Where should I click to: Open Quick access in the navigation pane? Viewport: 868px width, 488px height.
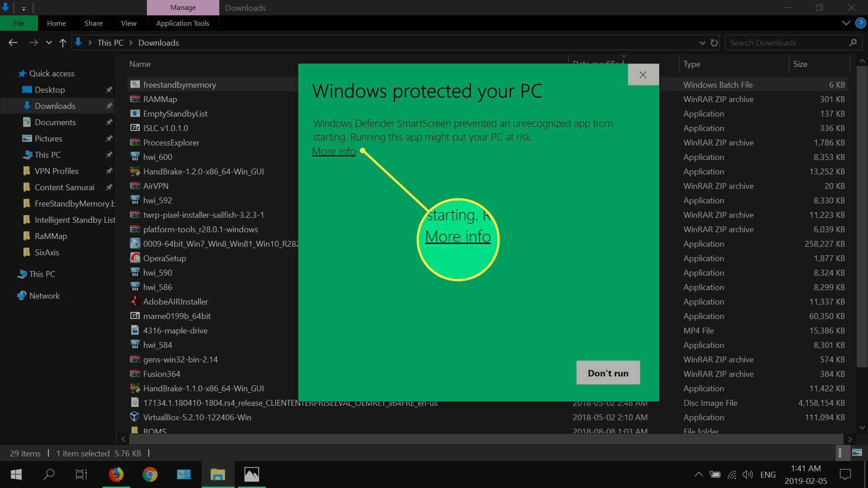coord(47,73)
